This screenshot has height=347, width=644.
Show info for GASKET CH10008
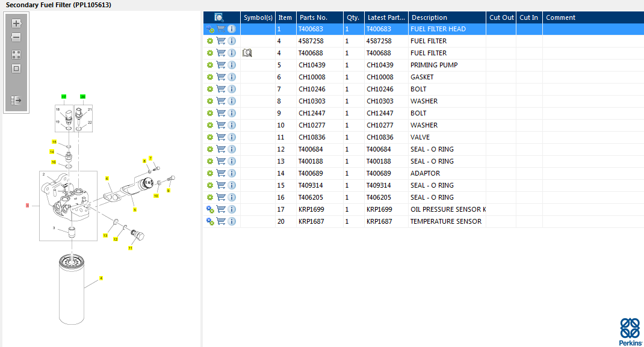tap(232, 77)
